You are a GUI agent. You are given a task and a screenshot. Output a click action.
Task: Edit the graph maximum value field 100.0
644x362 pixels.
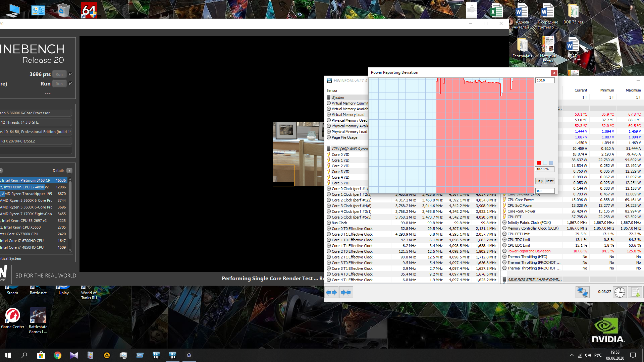coord(544,80)
